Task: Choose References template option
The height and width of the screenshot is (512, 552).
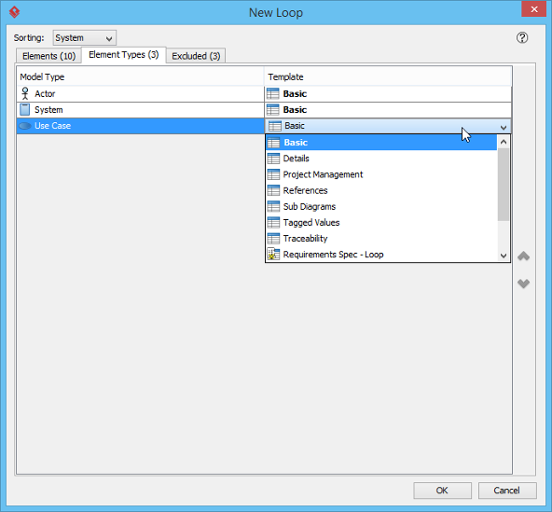Action: pos(381,190)
